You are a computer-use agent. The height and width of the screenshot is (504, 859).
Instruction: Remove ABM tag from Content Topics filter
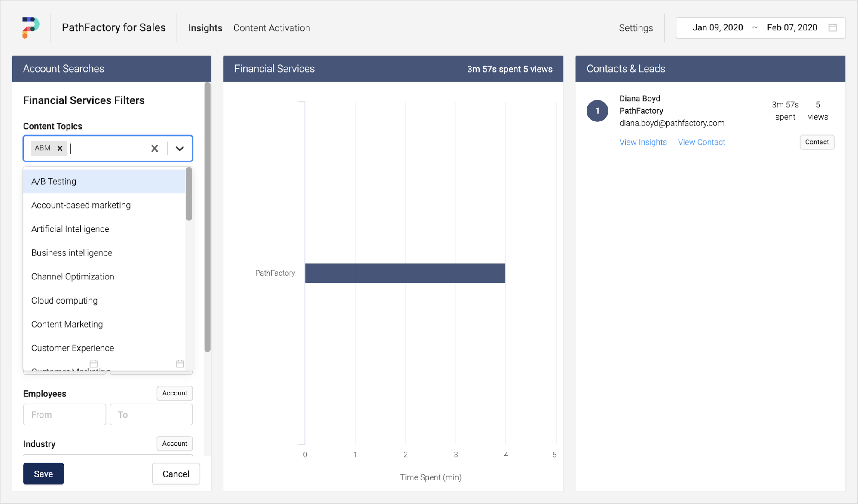59,148
